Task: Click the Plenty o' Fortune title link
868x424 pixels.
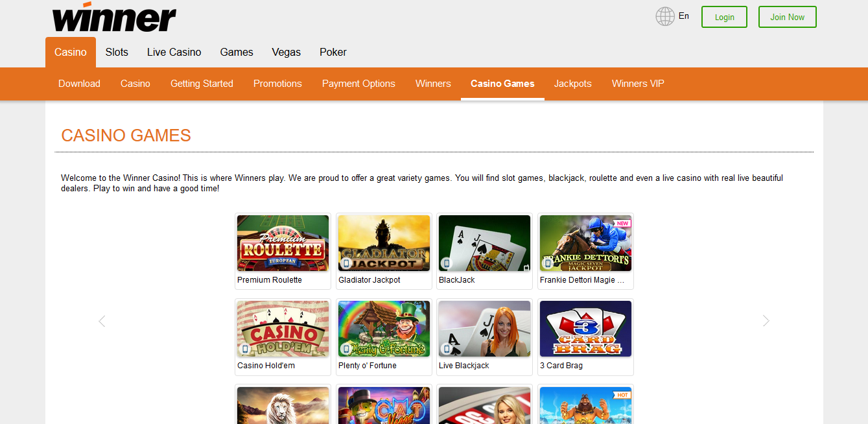Action: (368, 366)
